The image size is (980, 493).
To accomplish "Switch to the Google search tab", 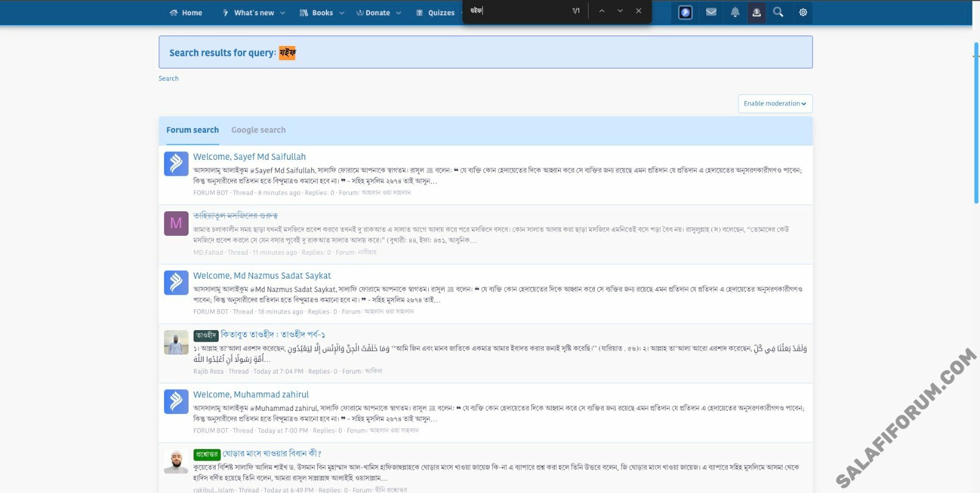I will pyautogui.click(x=258, y=130).
